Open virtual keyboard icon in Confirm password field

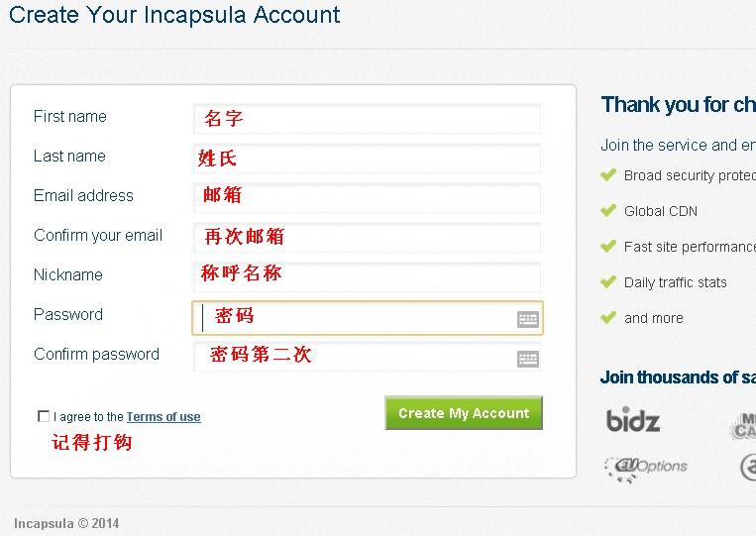pyautogui.click(x=527, y=359)
